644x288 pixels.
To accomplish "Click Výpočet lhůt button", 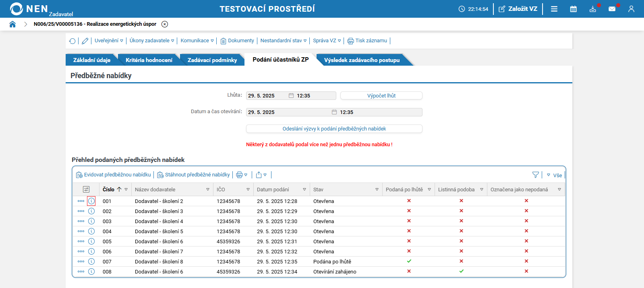I will pos(381,95).
